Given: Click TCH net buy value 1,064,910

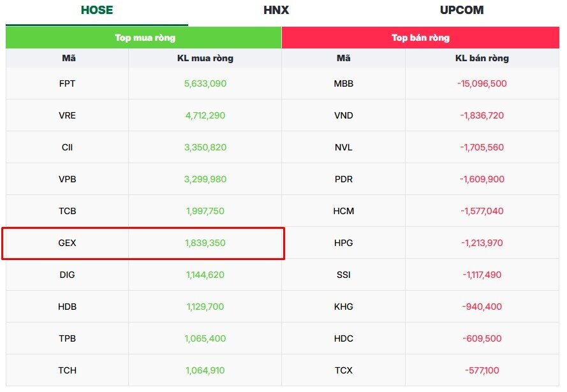Looking at the screenshot, I should [205, 370].
